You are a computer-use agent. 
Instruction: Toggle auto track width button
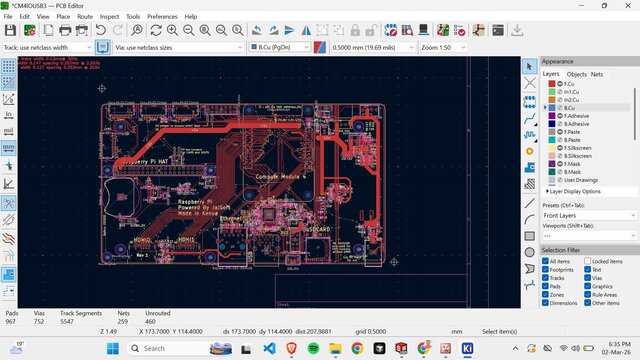click(102, 47)
